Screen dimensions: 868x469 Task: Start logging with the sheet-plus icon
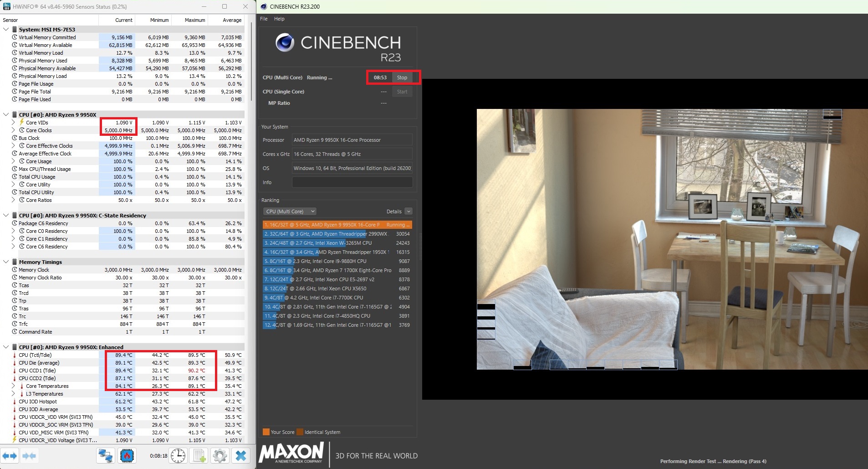pos(199,455)
